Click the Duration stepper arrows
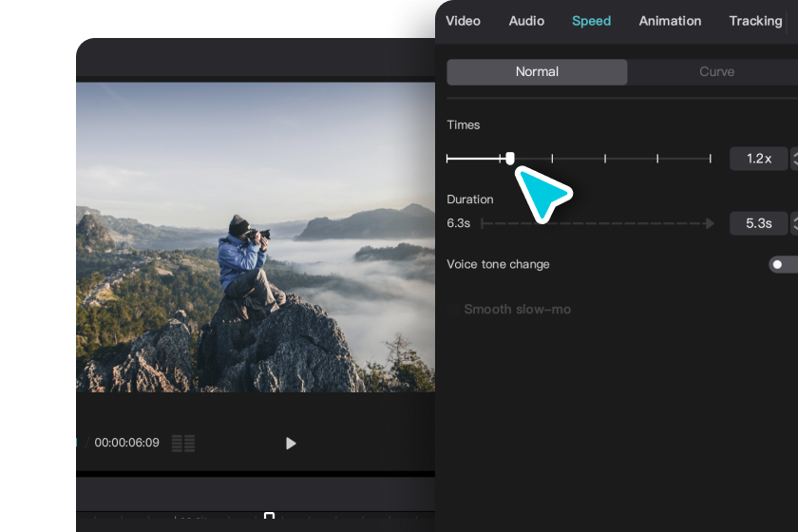Viewport: 798px width, 532px height. (794, 223)
